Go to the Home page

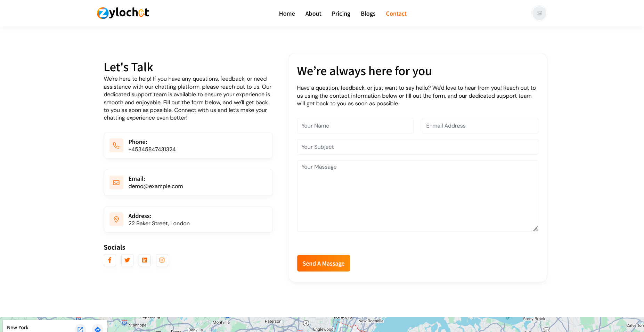point(287,14)
